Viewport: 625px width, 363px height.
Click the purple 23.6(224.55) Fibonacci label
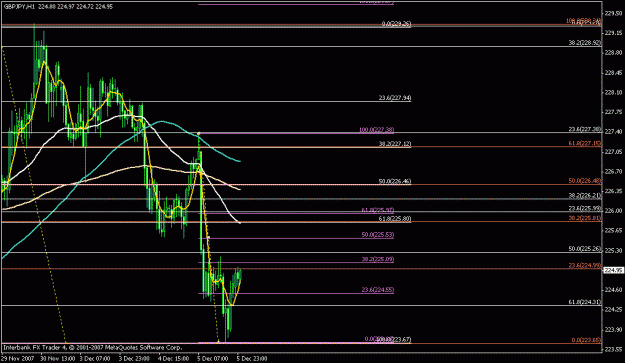click(x=377, y=290)
